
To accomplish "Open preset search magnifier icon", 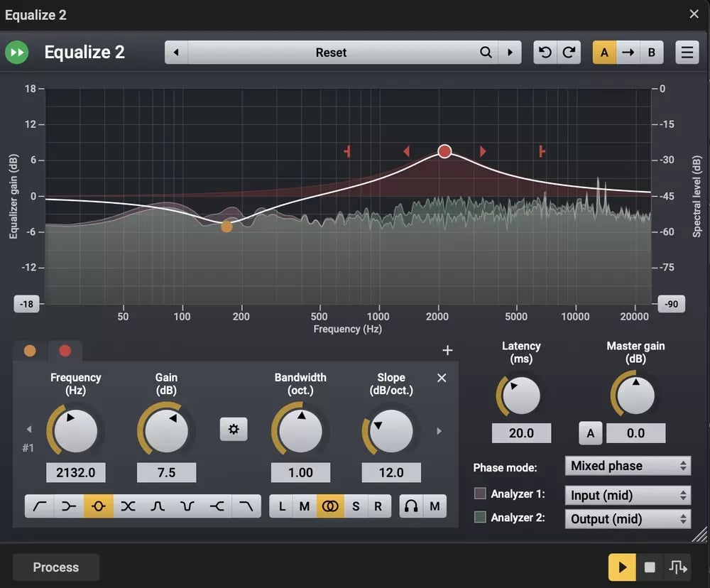I will [x=486, y=53].
